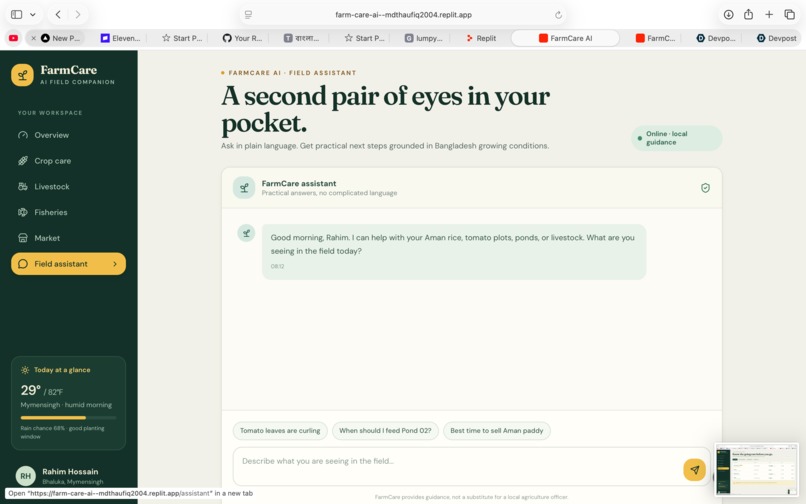
Task: Open the Crop care section
Action: (68, 161)
